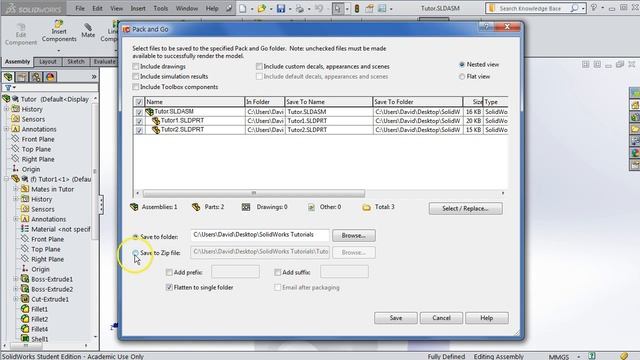Click the Open file folder icon
This screenshot has width=640, height=360.
pos(262,8)
